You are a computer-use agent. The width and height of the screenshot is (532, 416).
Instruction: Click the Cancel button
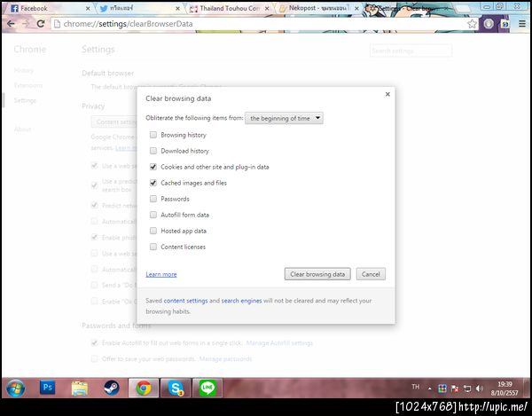371,274
